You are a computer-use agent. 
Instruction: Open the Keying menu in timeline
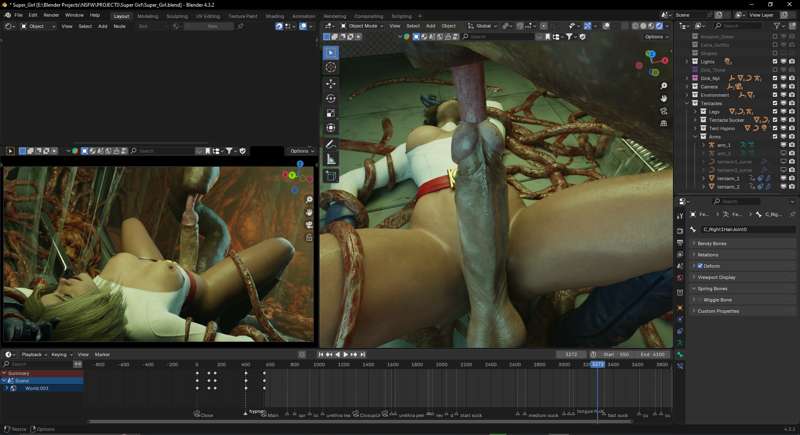pos(59,355)
